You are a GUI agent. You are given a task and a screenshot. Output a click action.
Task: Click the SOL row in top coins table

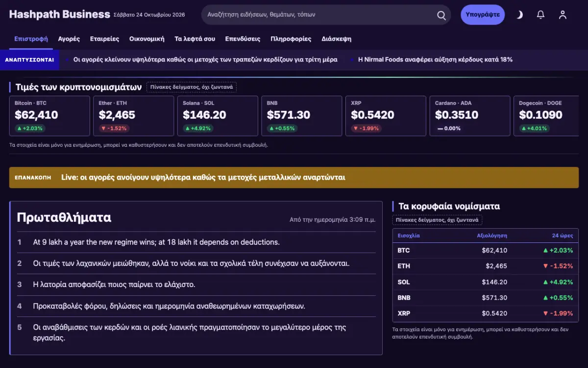click(486, 282)
